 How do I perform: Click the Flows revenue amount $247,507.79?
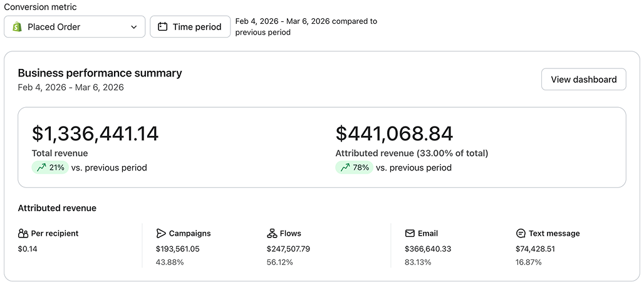pyautogui.click(x=288, y=249)
